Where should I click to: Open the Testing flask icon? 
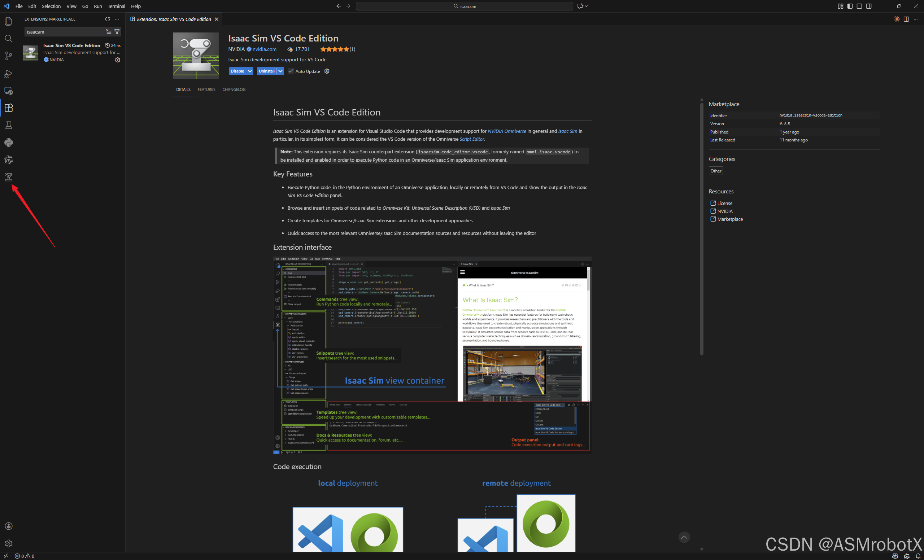(8, 125)
